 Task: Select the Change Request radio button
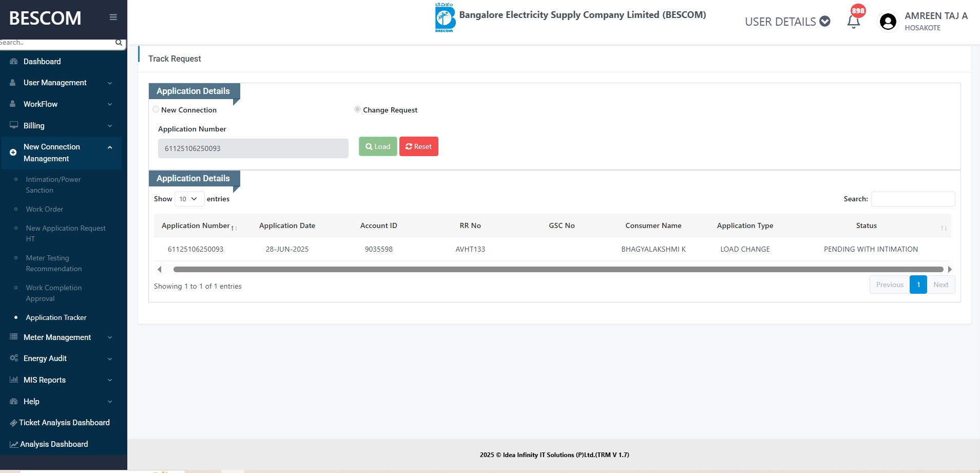pyautogui.click(x=358, y=109)
